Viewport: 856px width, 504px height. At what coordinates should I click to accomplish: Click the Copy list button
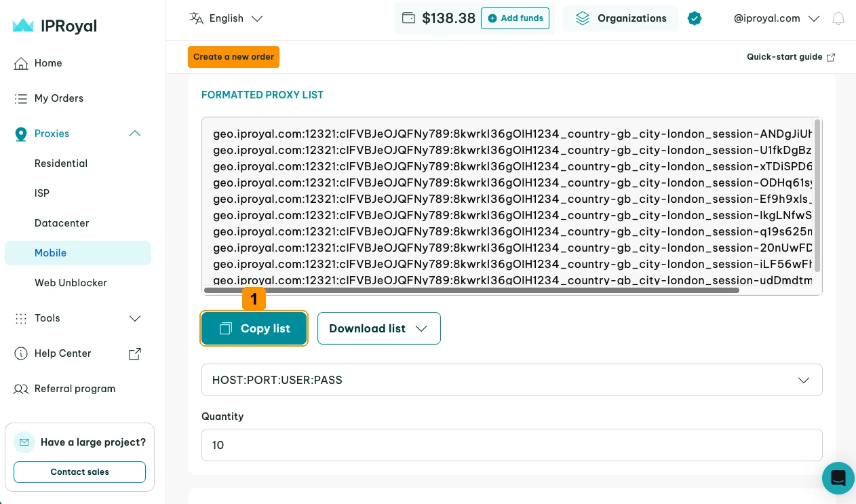pyautogui.click(x=254, y=328)
